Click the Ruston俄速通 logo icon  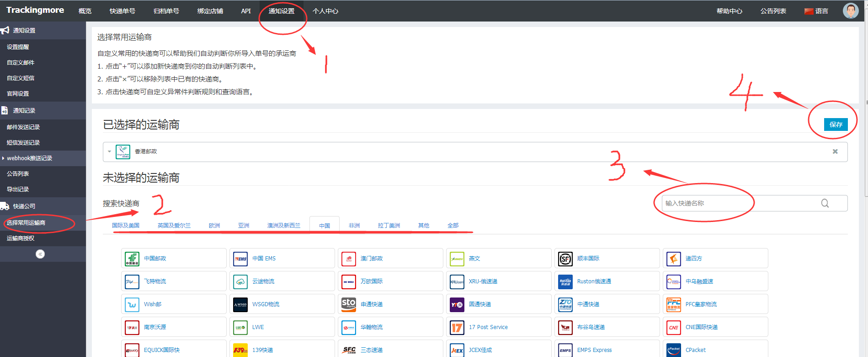click(565, 281)
